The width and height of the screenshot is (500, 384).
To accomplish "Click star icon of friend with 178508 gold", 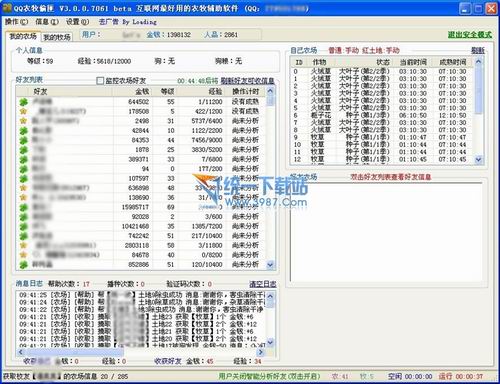I will pos(23,111).
